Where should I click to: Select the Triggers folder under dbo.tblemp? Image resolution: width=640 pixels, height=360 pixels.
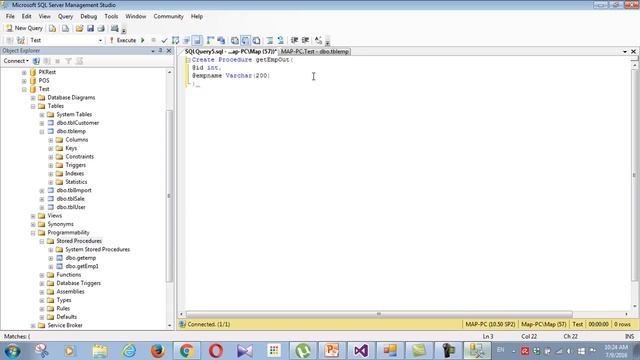pyautogui.click(x=76, y=165)
